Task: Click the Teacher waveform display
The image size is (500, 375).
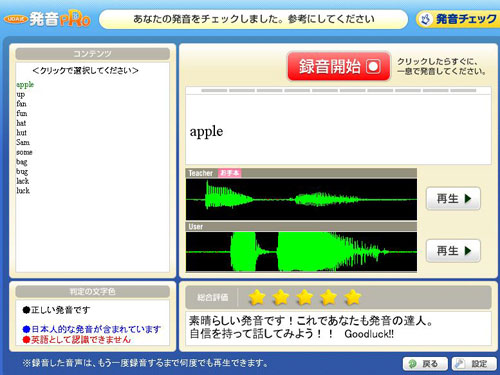Action: [301, 199]
